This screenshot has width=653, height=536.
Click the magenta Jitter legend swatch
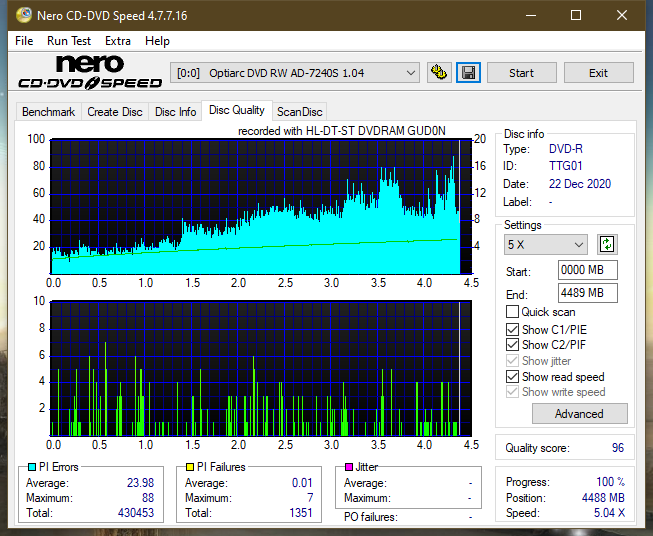[349, 467]
